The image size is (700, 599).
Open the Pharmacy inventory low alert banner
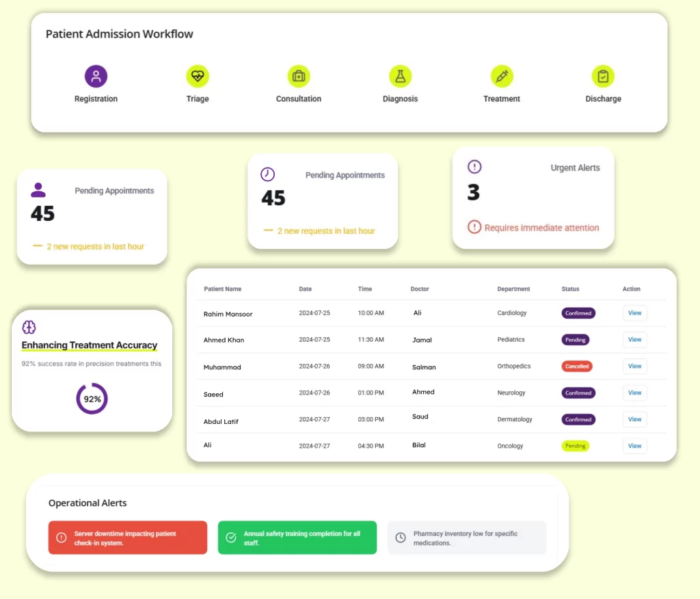tap(467, 537)
